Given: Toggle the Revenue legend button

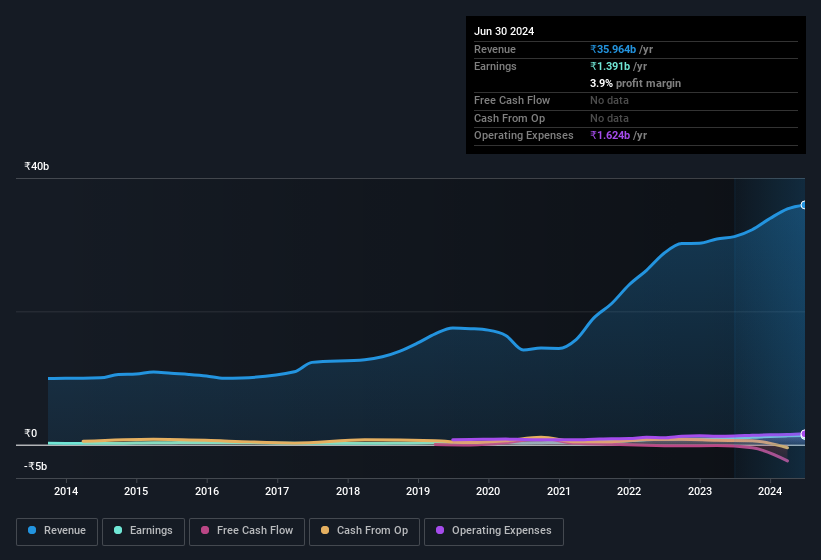Looking at the screenshot, I should click(x=57, y=531).
